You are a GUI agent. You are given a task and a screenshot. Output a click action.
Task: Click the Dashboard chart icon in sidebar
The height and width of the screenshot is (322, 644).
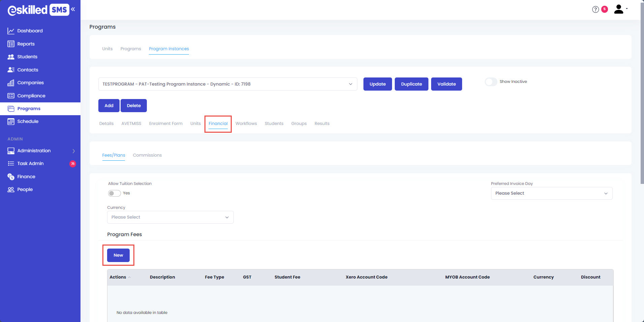click(11, 31)
